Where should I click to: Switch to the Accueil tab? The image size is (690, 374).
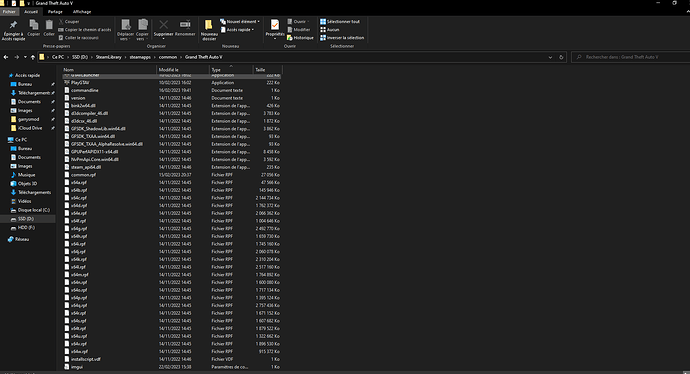31,12
